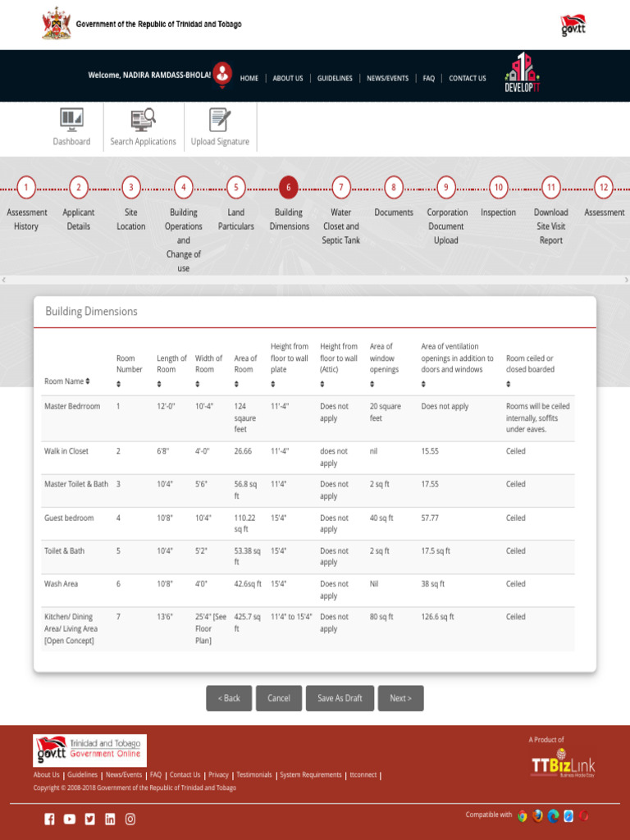Sort by Room ceiled or closed boarded

tap(509, 384)
